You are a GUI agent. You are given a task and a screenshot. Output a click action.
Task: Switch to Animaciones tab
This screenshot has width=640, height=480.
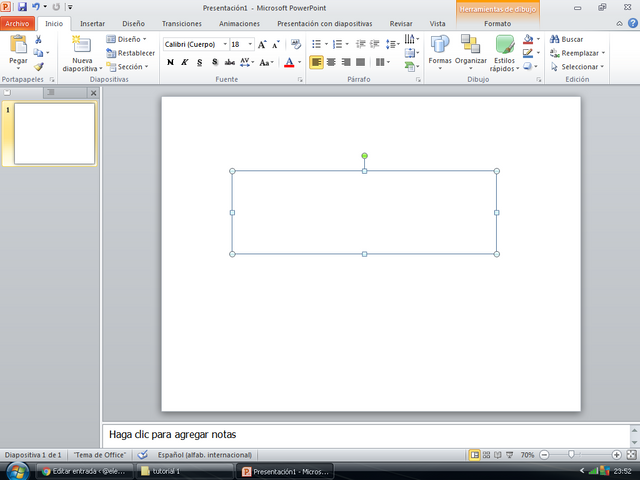[x=239, y=24]
